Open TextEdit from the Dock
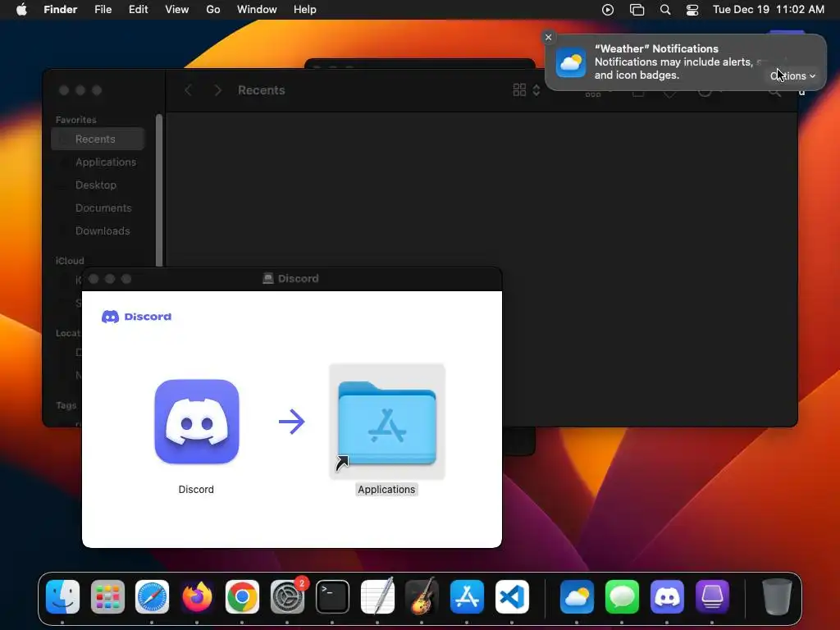The height and width of the screenshot is (630, 840). (x=377, y=596)
